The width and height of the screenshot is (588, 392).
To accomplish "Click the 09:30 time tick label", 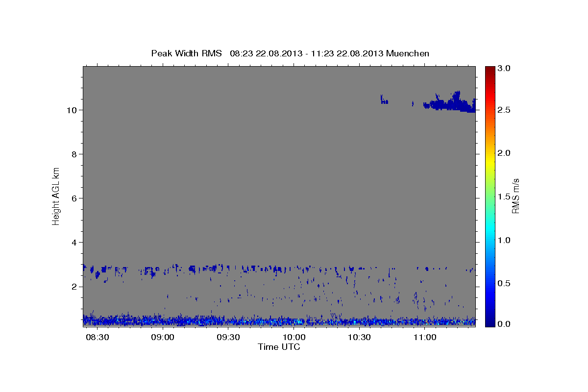I will (228, 338).
